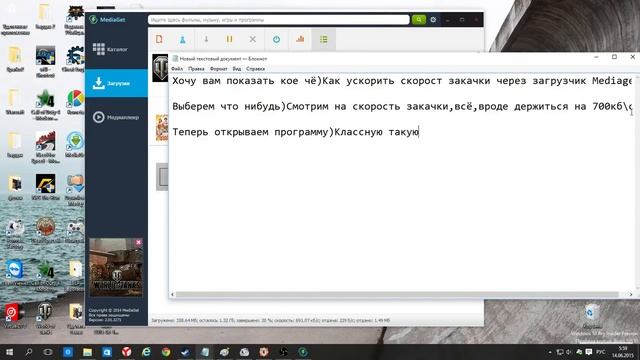Image resolution: width=640 pixels, height=360 pixels.
Task: Open Internet Explorer from the taskbar
Action: 146,352
